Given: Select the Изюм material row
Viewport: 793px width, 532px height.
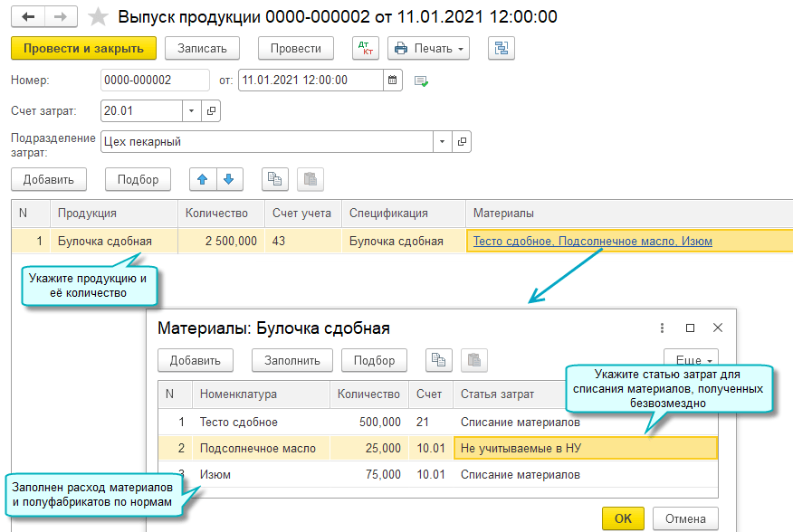Looking at the screenshot, I should [x=437, y=474].
